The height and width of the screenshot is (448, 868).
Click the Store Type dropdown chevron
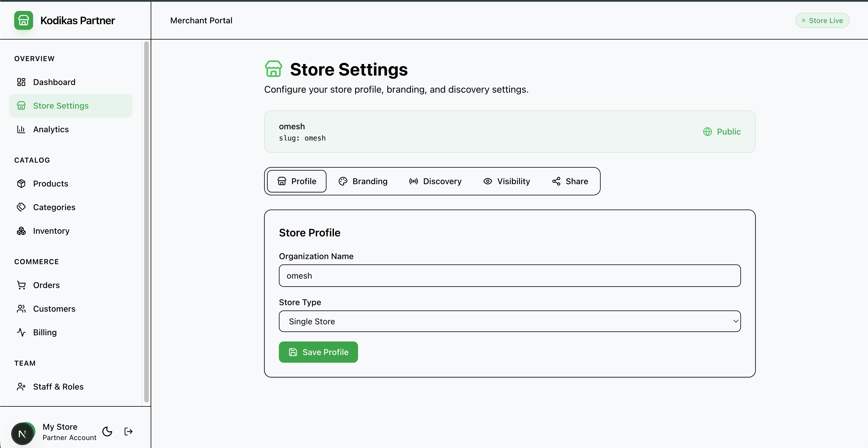[x=736, y=321]
